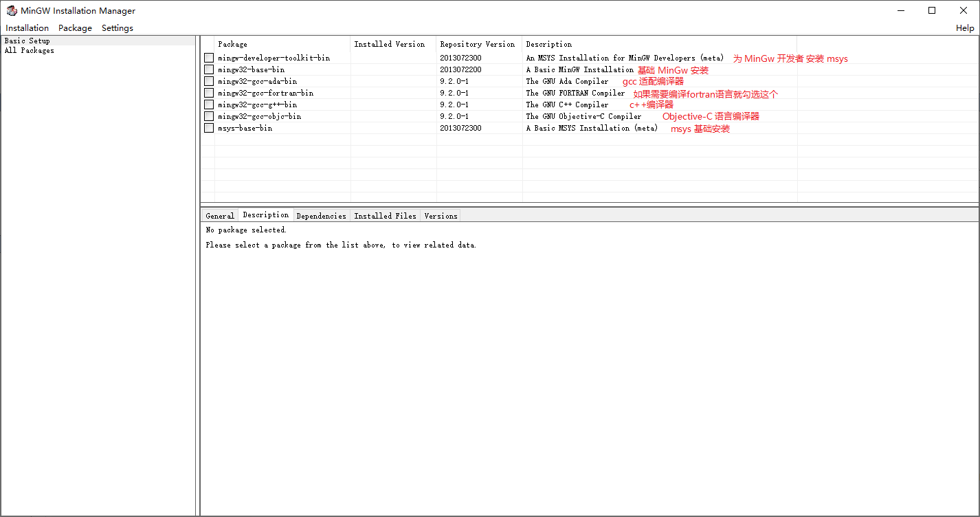Click the Package column header

tap(282, 44)
